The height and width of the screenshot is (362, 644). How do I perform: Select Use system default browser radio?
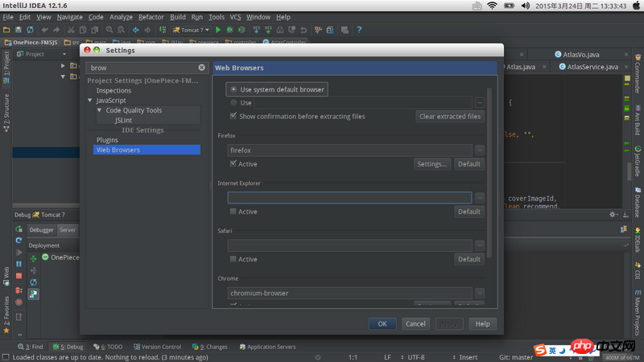(233, 89)
